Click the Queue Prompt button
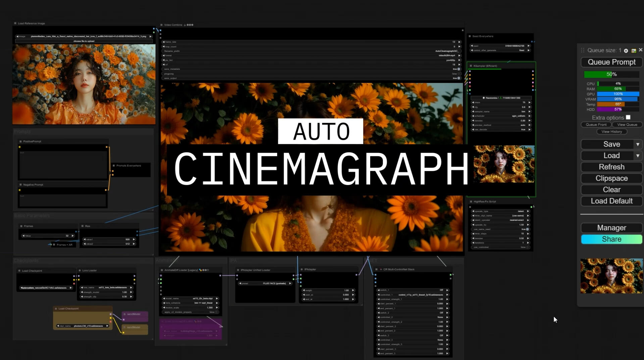This screenshot has height=360, width=644. coord(611,62)
